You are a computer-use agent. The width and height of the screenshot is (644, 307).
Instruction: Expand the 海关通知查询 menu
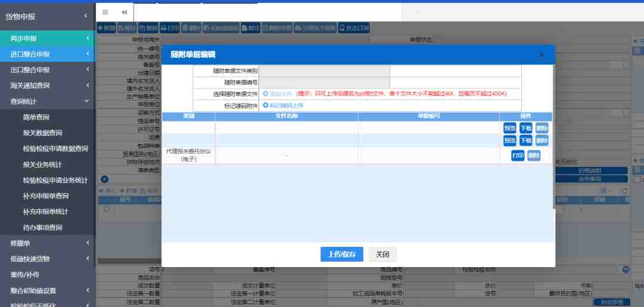tap(48, 85)
